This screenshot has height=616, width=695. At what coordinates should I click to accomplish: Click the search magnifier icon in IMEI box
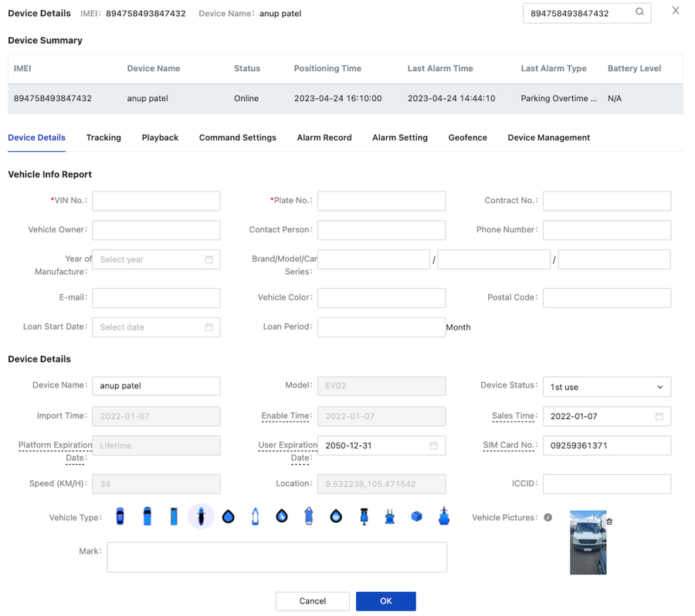[x=639, y=13]
